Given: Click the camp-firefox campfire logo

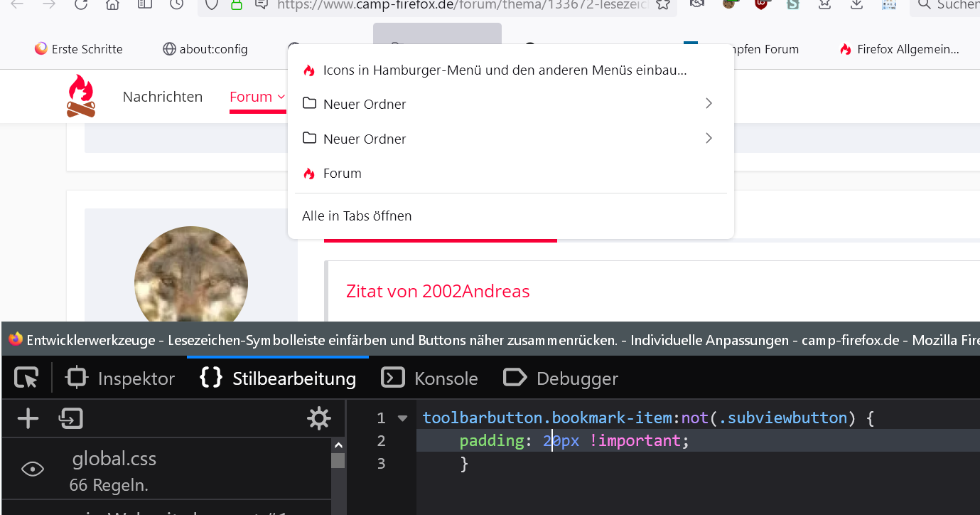Looking at the screenshot, I should 81,96.
